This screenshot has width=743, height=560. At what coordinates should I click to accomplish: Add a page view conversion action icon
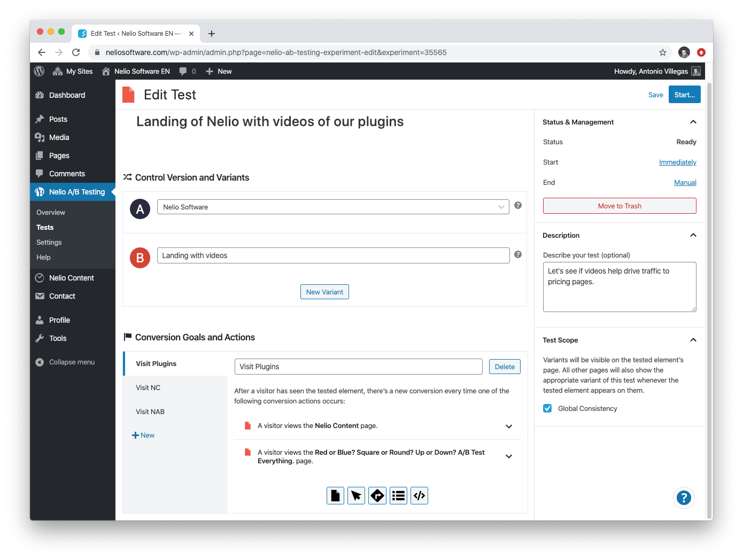335,496
